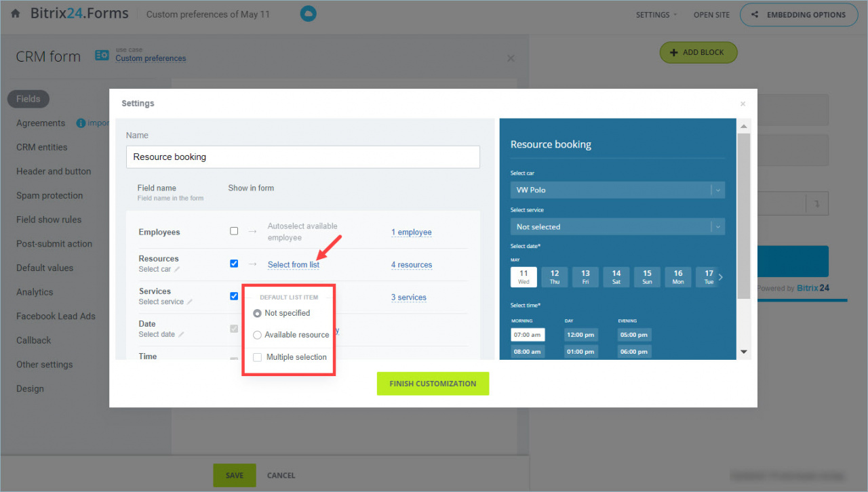
Task: Select the 'Not specified' radio option
Action: click(x=257, y=313)
